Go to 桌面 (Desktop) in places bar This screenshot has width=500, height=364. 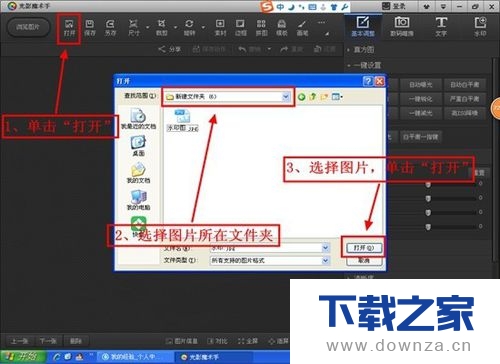[x=138, y=146]
